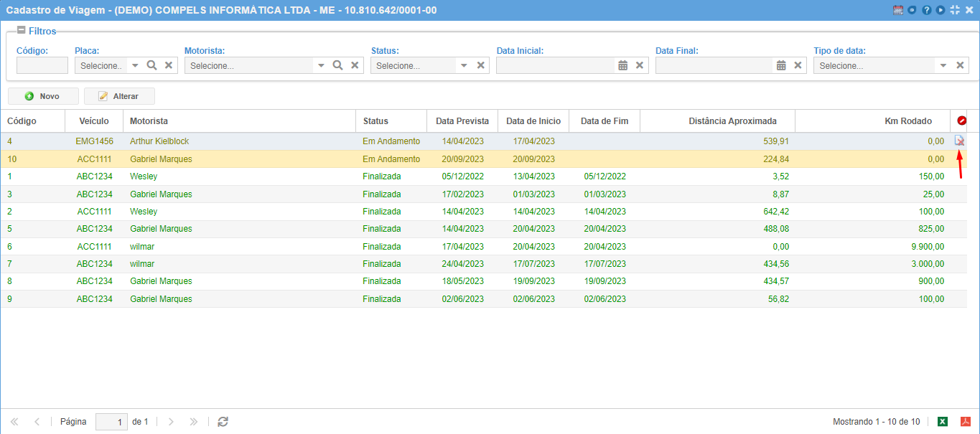Click the red cancel column header icon
This screenshot has height=434, width=980.
[x=961, y=121]
